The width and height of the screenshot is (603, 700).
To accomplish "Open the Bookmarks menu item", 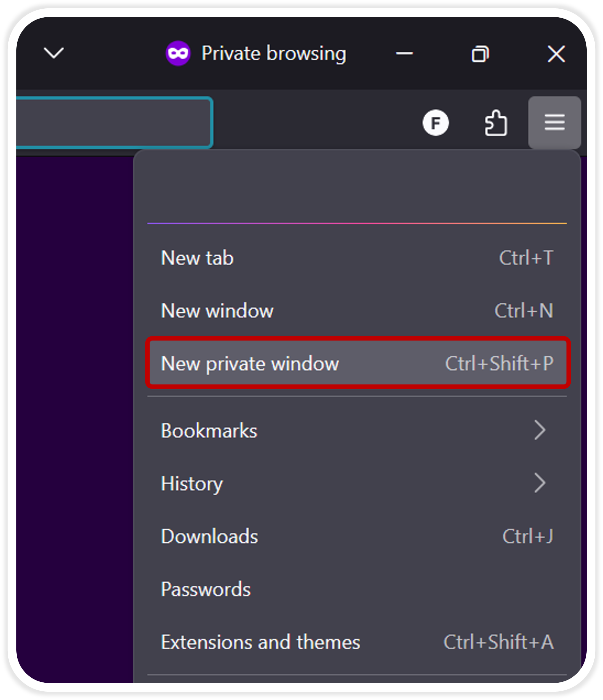I will [x=209, y=431].
